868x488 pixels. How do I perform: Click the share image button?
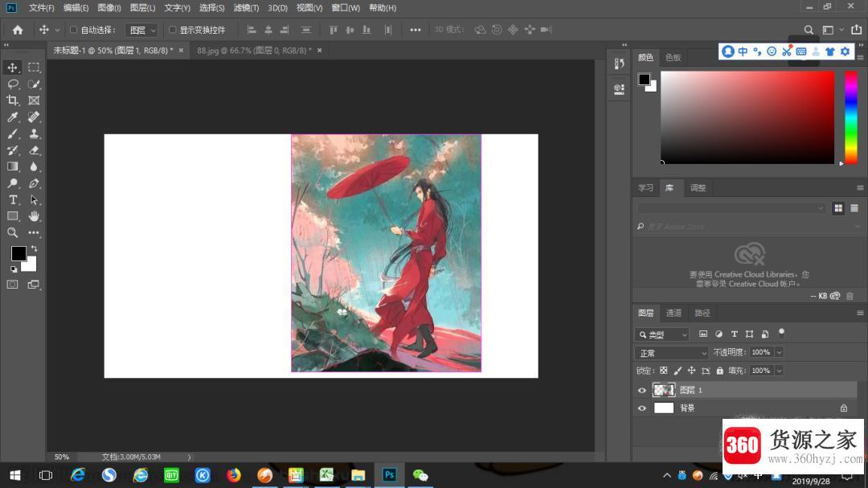[857, 30]
